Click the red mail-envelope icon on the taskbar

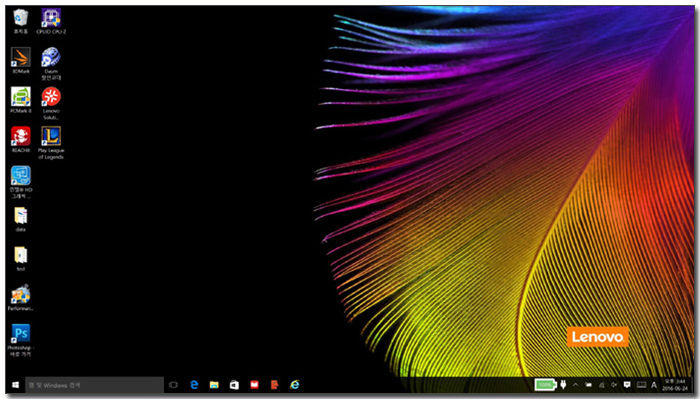(254, 385)
